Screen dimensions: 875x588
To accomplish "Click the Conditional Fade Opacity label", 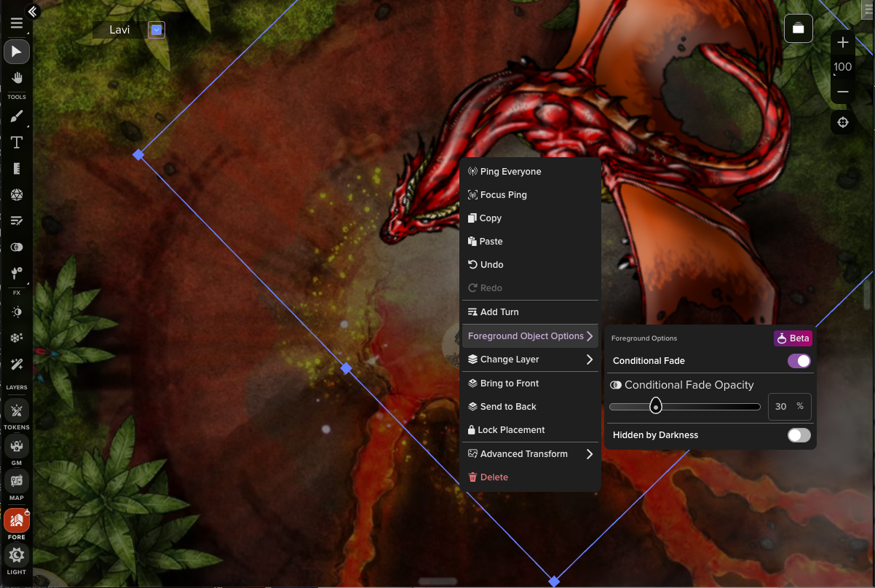I will tap(689, 385).
